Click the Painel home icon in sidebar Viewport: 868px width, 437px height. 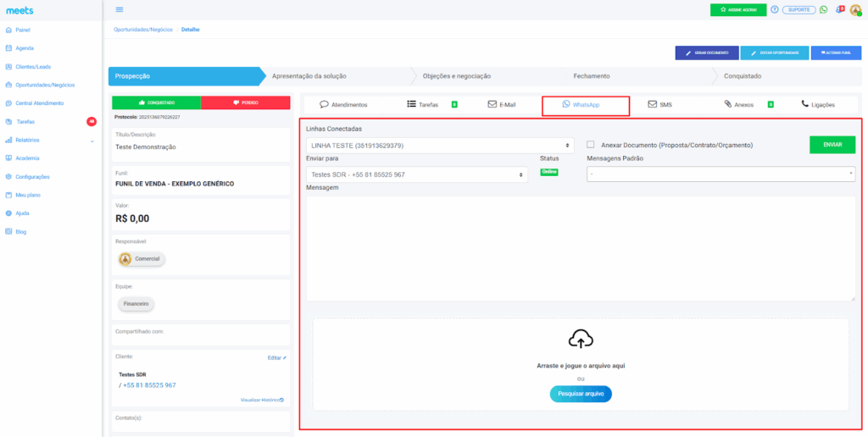[x=8, y=30]
